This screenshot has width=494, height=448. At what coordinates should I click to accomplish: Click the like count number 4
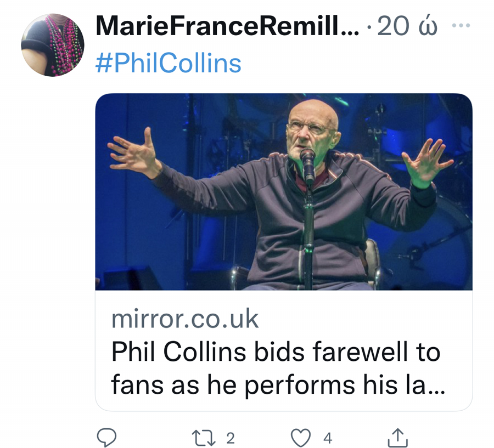[x=328, y=438]
